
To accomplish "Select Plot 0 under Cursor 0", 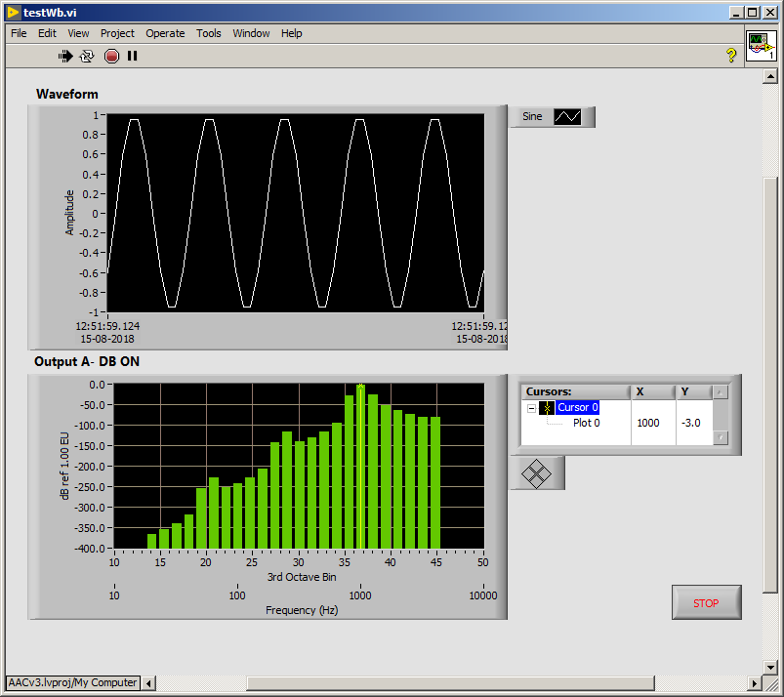I will 586,424.
